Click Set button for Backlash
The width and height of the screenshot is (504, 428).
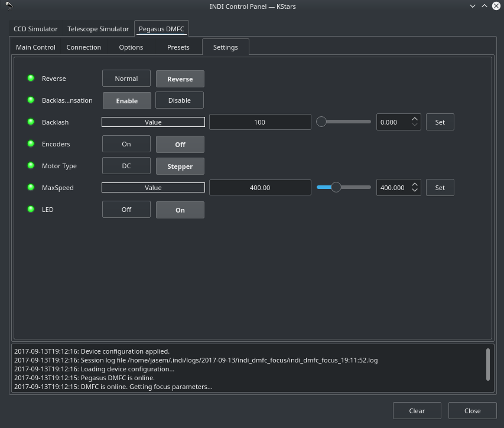[440, 122]
